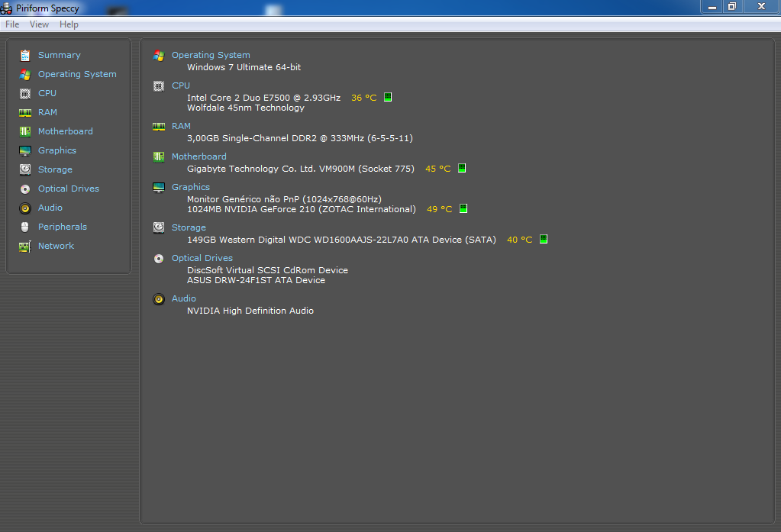781x532 pixels.
Task: Click the CPU heading link in main panel
Action: (181, 85)
